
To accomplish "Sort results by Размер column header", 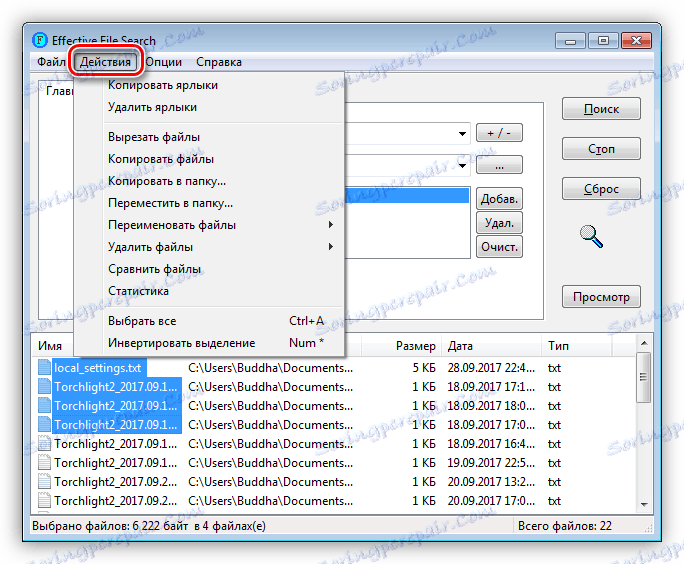I will pyautogui.click(x=401, y=346).
